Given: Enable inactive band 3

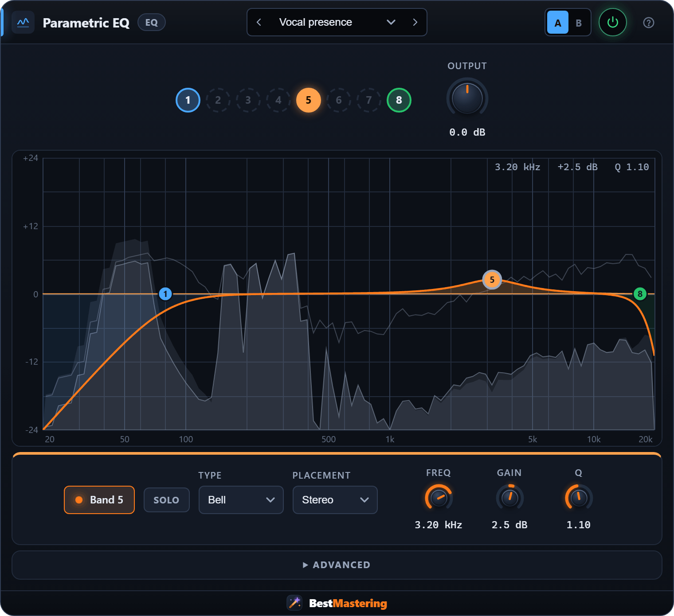Looking at the screenshot, I should point(248,100).
